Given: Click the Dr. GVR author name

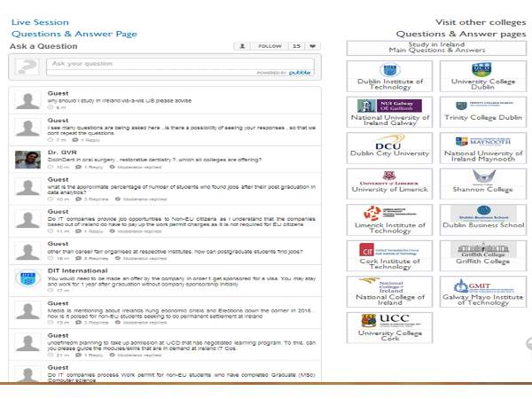Looking at the screenshot, I should tap(62, 153).
